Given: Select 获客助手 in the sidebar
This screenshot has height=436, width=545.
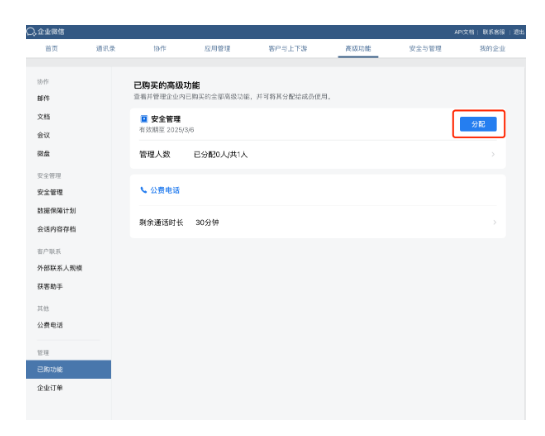Looking at the screenshot, I should tap(50, 286).
